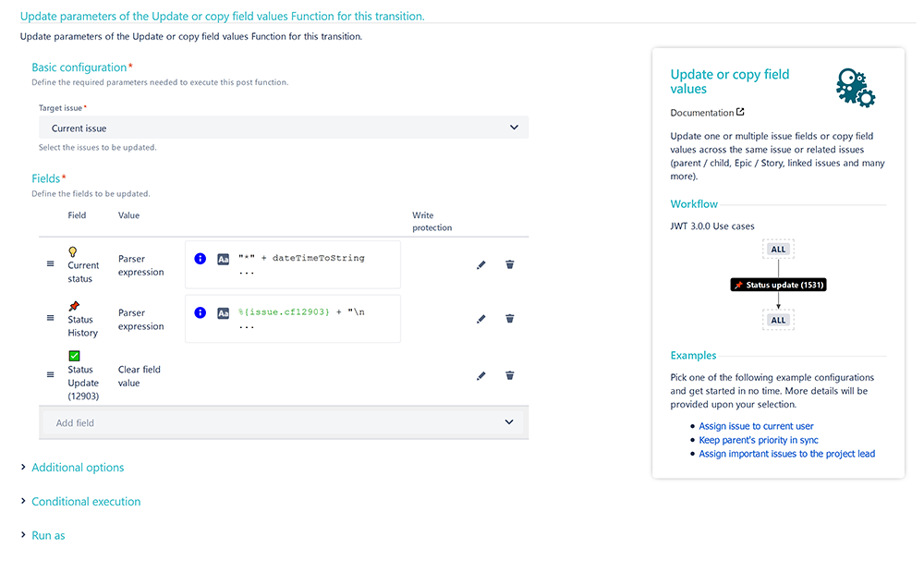Image resolution: width=924 pixels, height=561 pixels.
Task: Click the Status History parser expression box
Action: click(293, 319)
